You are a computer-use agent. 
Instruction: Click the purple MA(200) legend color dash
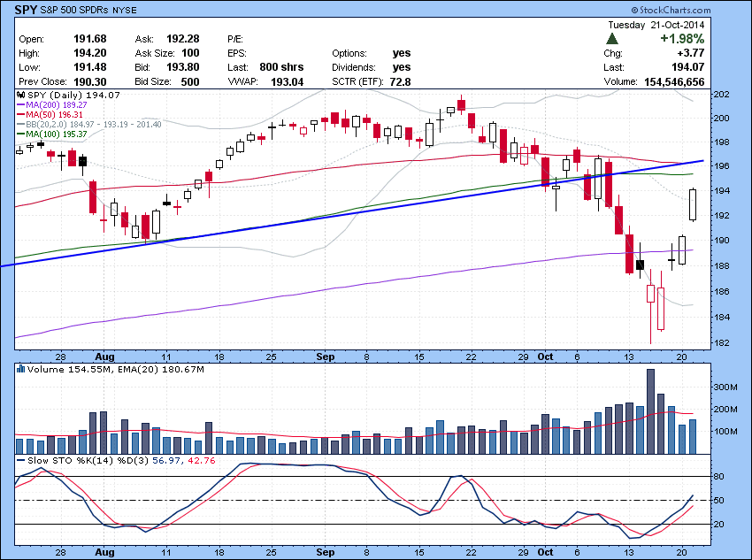(20, 105)
